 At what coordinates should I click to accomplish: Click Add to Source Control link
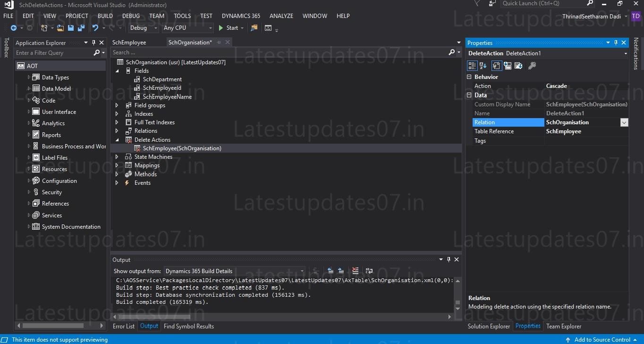click(x=602, y=339)
